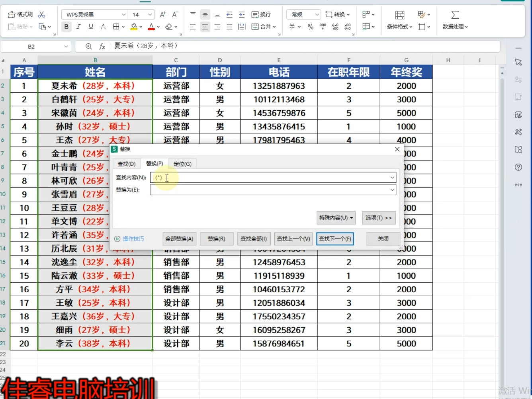Open Conditional Formatting (条件格式)
Viewport: 532px width, 399px height.
pos(399,20)
